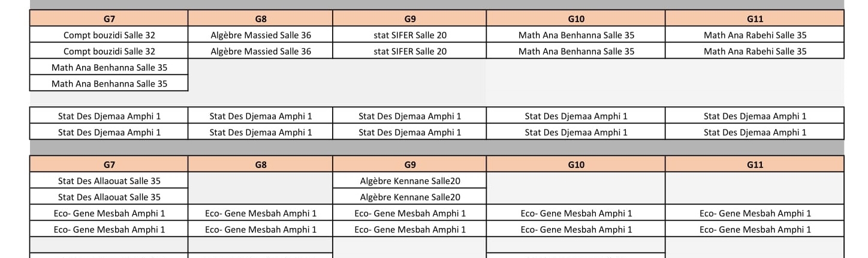Screen dimensions: 868x258
Task: Click last "Math Ana Benhanna Salle 35" under G7
Action: point(109,83)
